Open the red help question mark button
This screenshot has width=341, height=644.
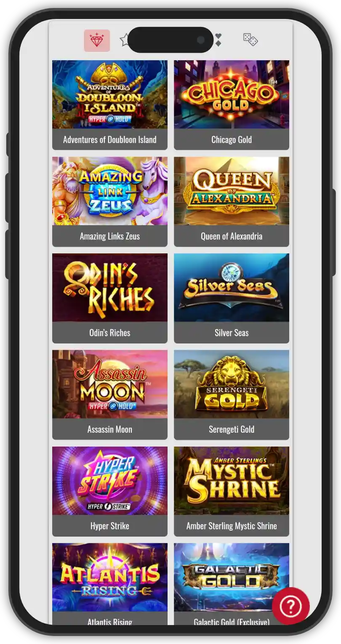(290, 606)
